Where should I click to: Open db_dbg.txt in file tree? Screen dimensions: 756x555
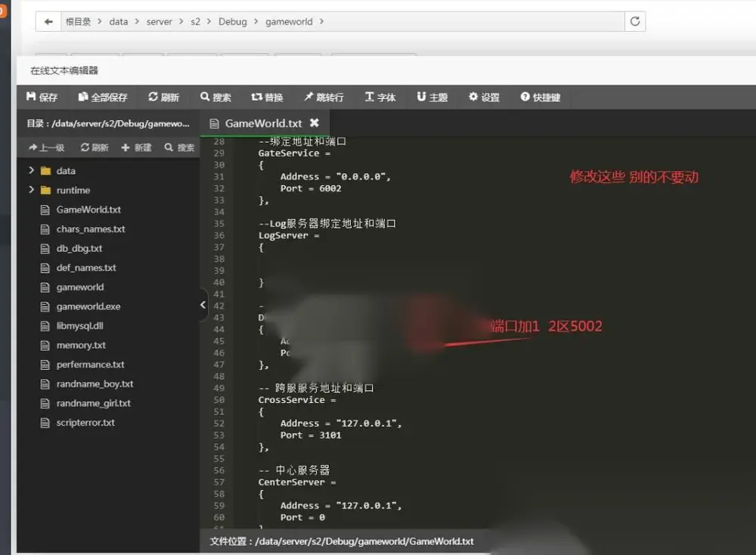pos(79,248)
